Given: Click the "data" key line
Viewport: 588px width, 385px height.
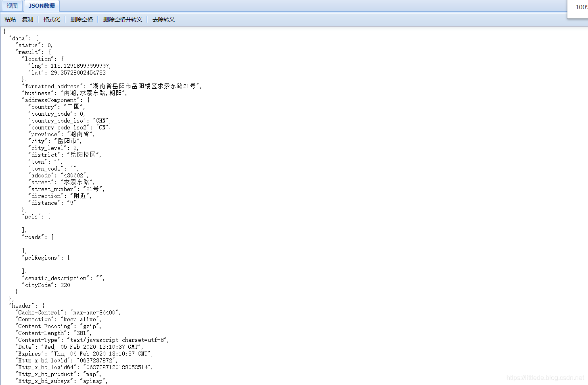Looking at the screenshot, I should coord(23,39).
